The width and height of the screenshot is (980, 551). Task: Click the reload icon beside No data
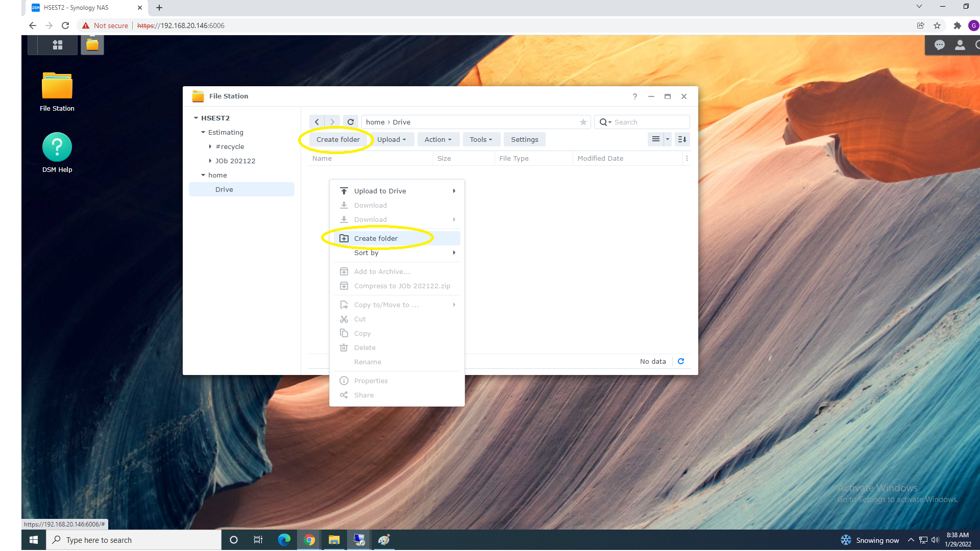[681, 361]
